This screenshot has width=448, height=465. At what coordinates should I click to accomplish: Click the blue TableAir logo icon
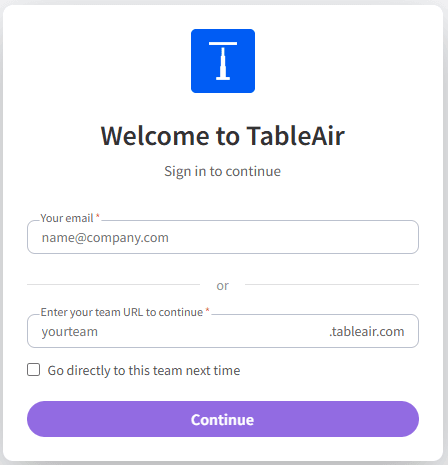click(223, 61)
